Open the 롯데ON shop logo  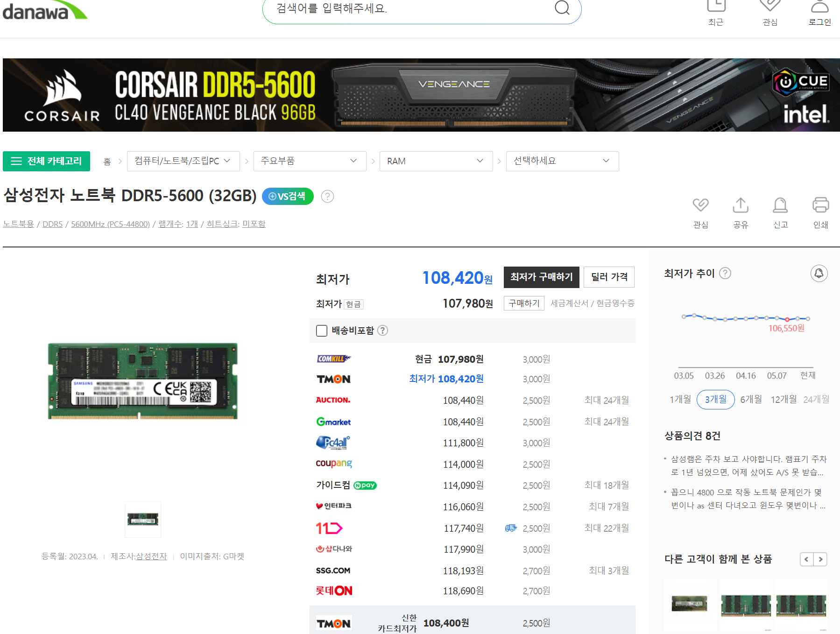(334, 591)
